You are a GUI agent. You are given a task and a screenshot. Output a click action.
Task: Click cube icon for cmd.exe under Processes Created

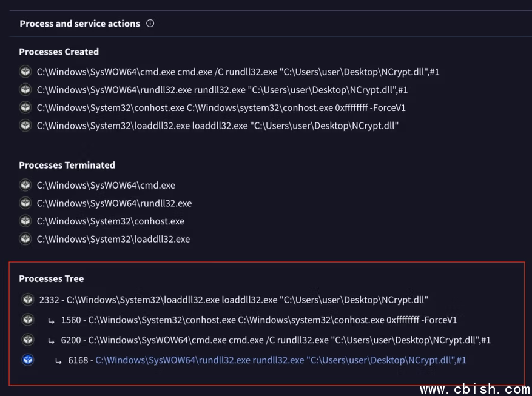coord(25,72)
